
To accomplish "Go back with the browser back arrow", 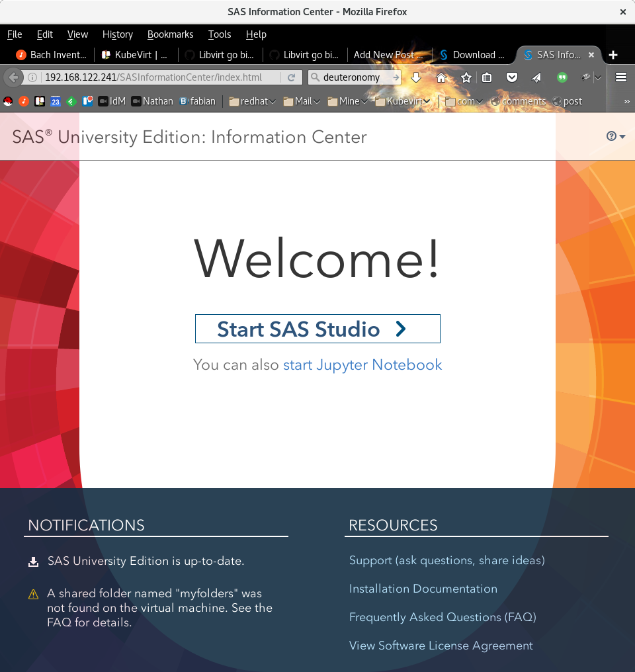I will (13, 77).
